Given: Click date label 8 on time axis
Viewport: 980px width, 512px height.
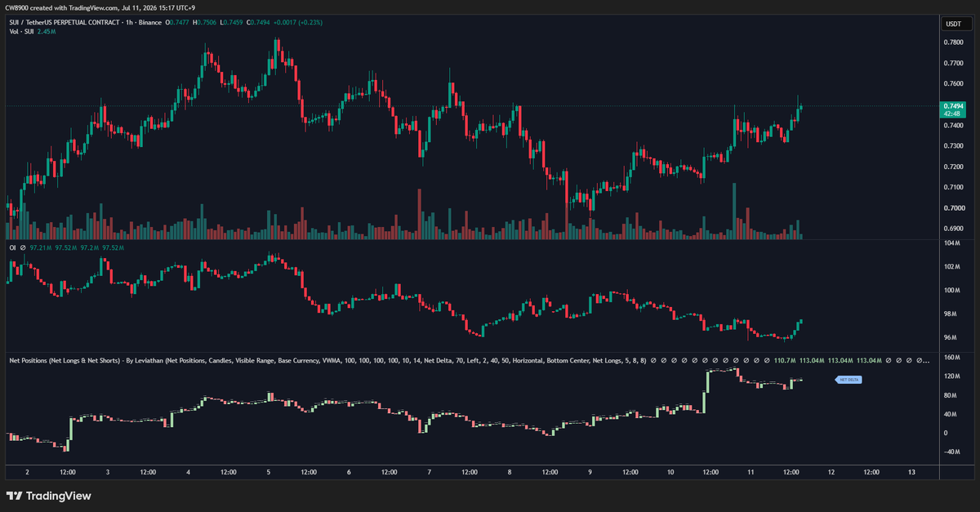Looking at the screenshot, I should point(510,472).
